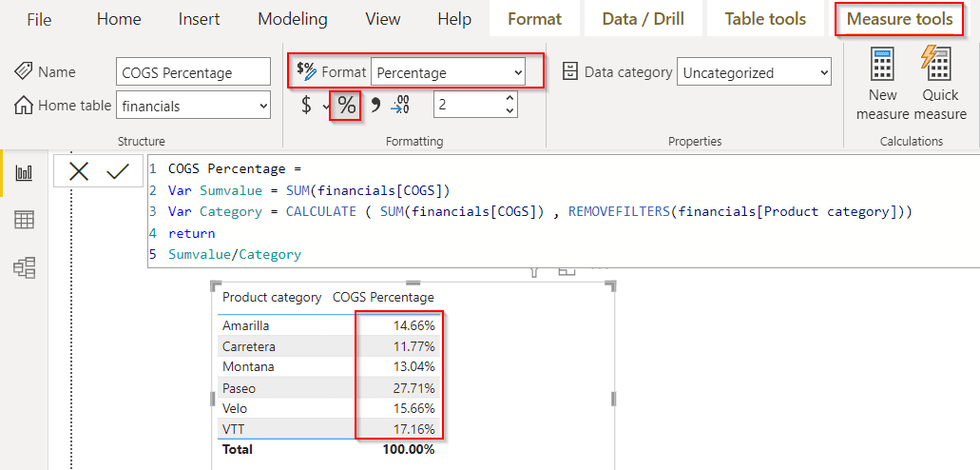Screen dimensions: 980x470
Task: Click the 27.71% value cell
Action: 415,388
